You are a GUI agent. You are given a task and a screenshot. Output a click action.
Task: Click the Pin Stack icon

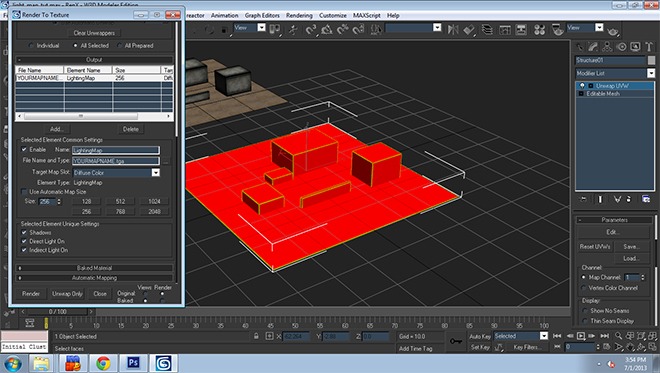coord(583,199)
